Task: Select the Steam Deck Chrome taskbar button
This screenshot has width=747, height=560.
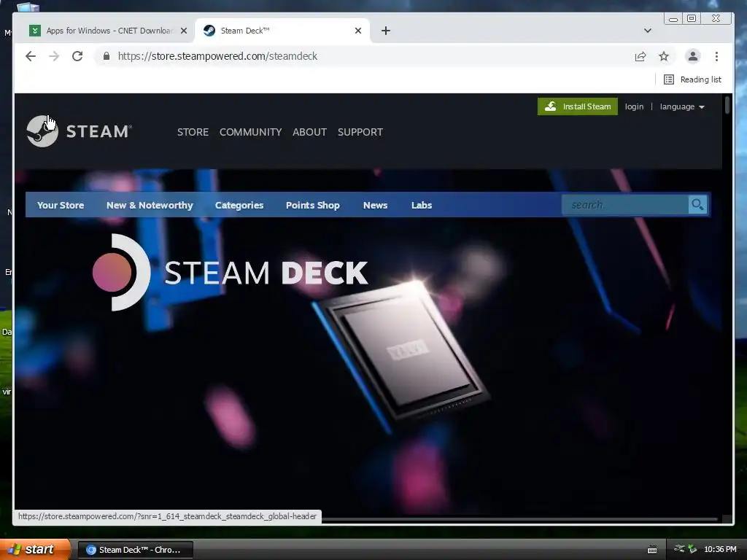Action: (136, 550)
